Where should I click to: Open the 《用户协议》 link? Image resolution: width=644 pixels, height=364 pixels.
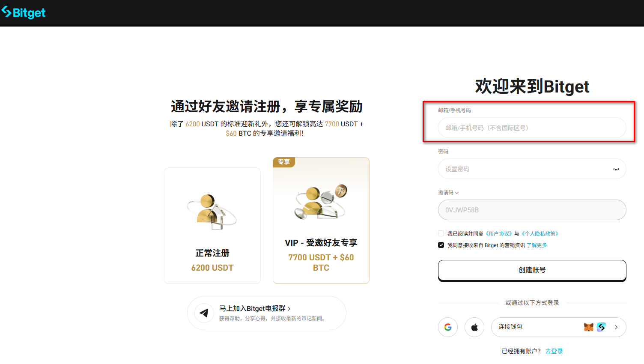498,234
